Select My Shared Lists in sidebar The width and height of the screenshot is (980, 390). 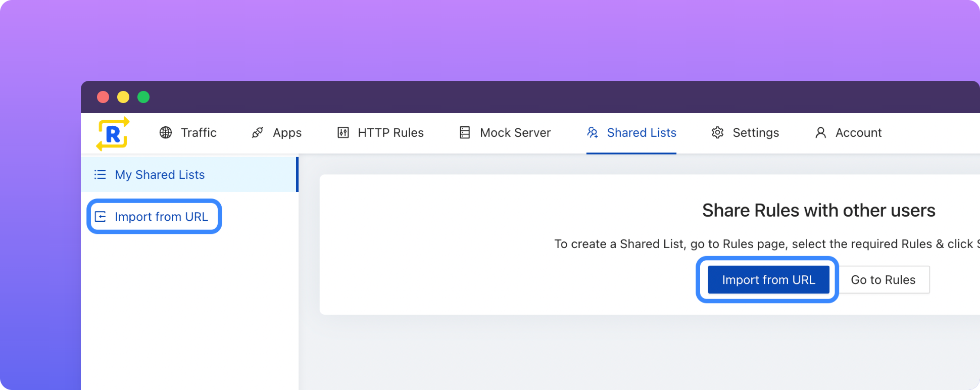[x=189, y=174]
